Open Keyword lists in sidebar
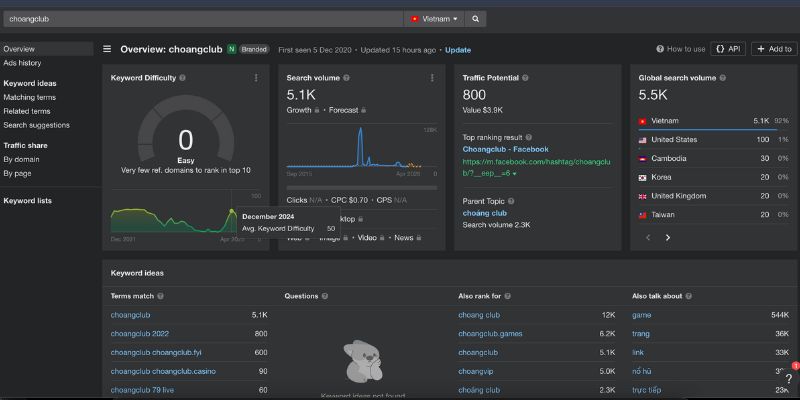 tap(28, 201)
